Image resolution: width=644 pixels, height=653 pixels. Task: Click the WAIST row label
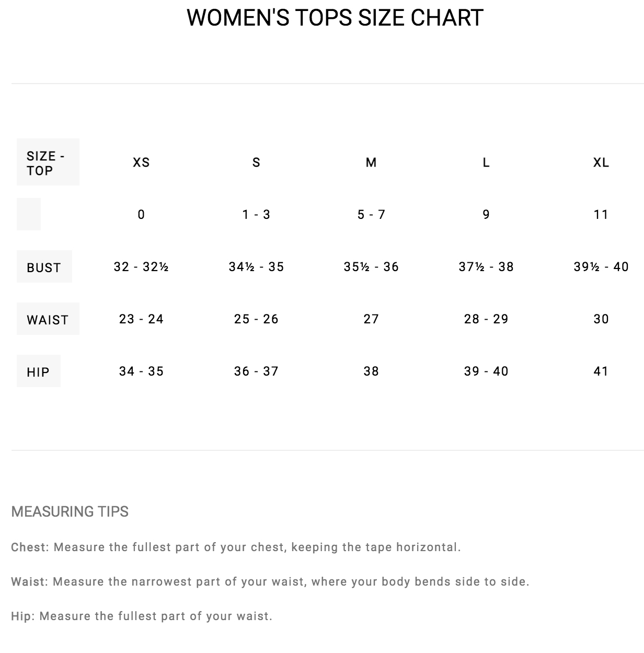tap(48, 319)
